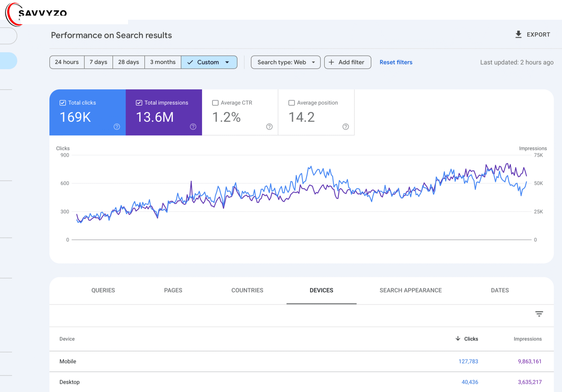This screenshot has width=562, height=392.
Task: Select the 28 days range
Action: (x=128, y=62)
